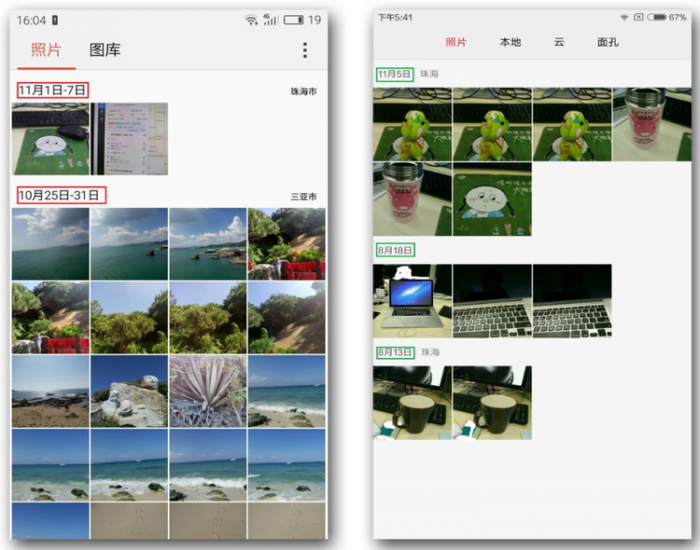
Task: Open the cloudy sea photo first in 10月25日-31日
Action: pyautogui.click(x=50, y=244)
